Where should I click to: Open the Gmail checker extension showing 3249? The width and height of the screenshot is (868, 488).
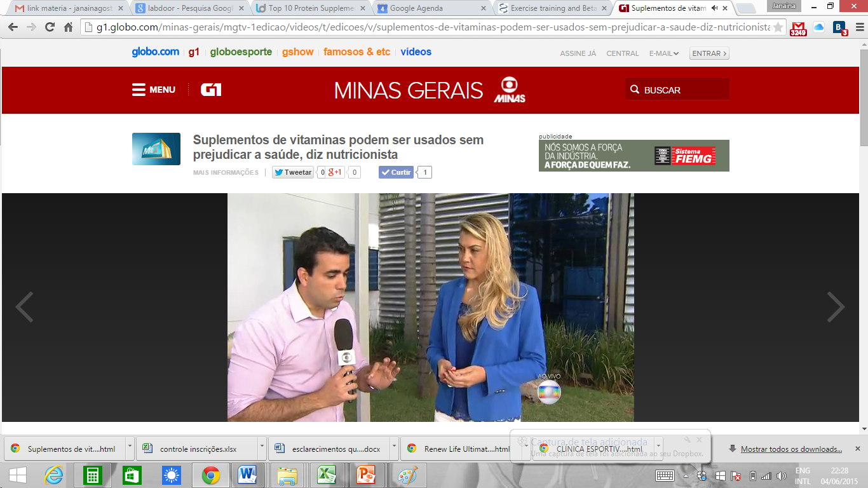(798, 29)
